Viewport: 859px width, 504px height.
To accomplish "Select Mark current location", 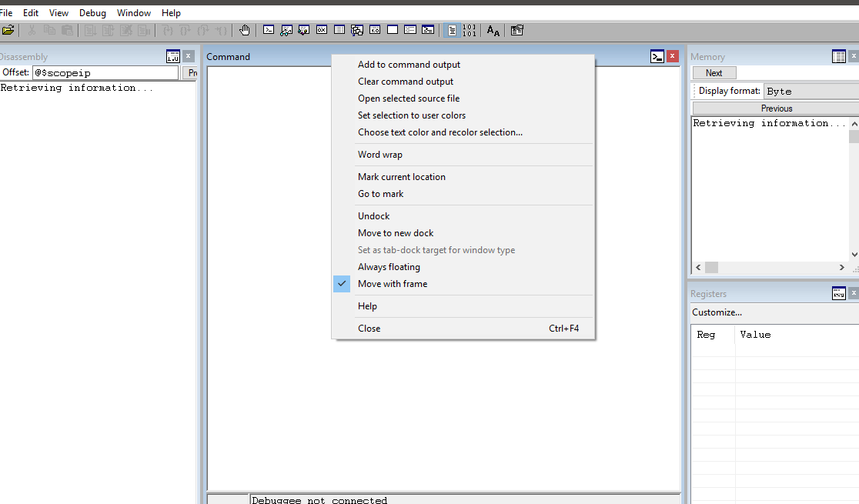I will 463,177.
